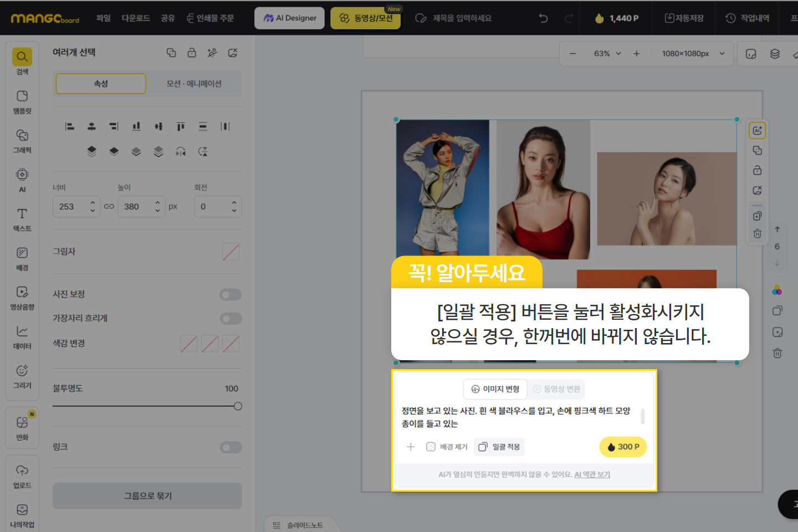This screenshot has width=798, height=532.
Task: Open the 다운로드 menu
Action: (x=136, y=18)
